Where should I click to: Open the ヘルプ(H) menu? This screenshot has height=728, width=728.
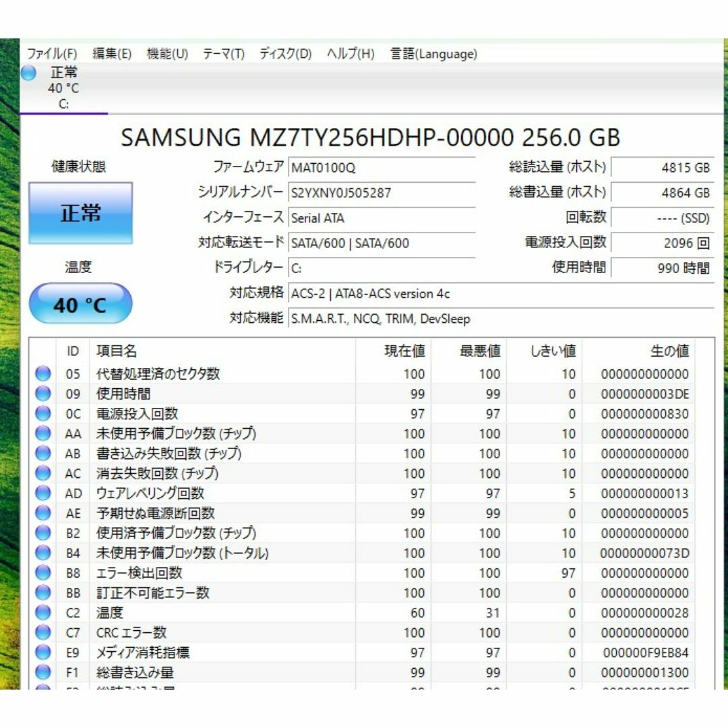click(x=351, y=54)
